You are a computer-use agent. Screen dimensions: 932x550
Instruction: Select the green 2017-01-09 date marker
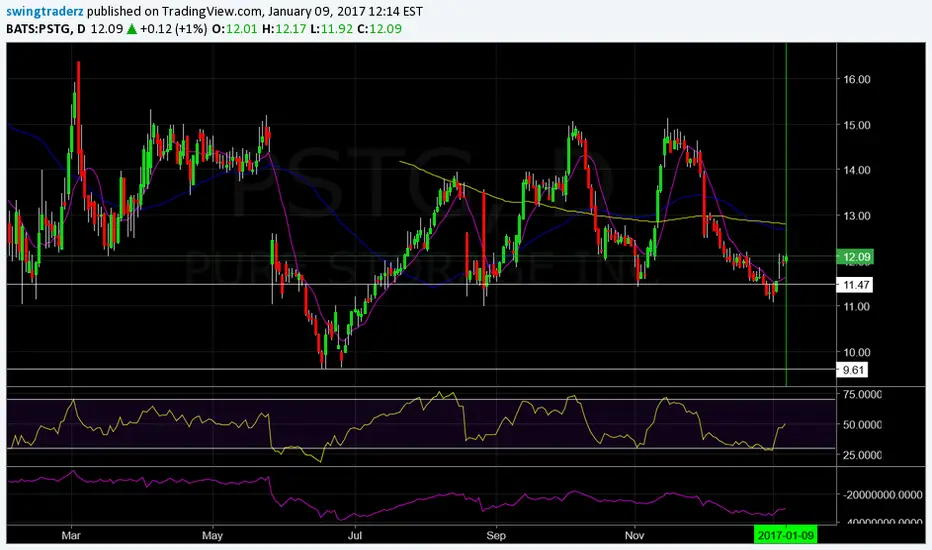coord(785,535)
